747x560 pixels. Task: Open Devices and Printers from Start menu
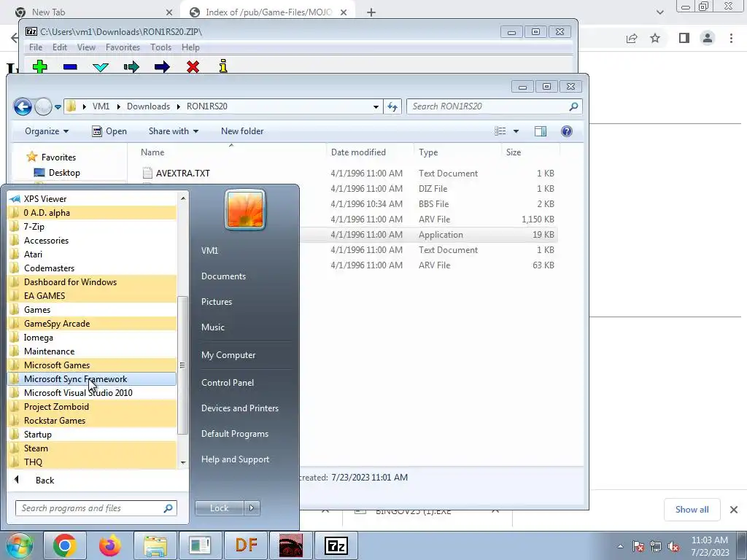(239, 408)
